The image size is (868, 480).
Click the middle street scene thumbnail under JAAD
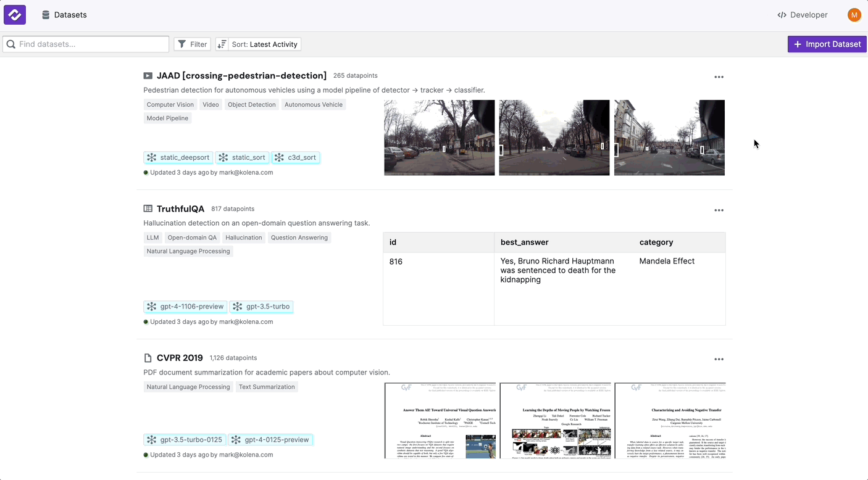[554, 137]
